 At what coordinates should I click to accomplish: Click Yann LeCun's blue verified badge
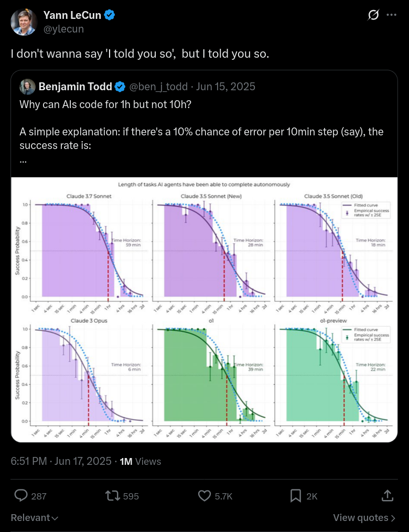pos(109,15)
